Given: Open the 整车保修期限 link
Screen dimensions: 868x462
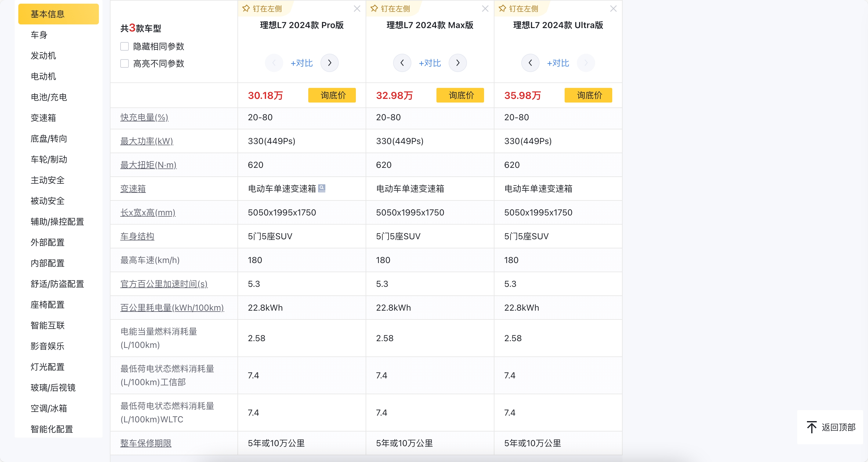Looking at the screenshot, I should pos(146,443).
